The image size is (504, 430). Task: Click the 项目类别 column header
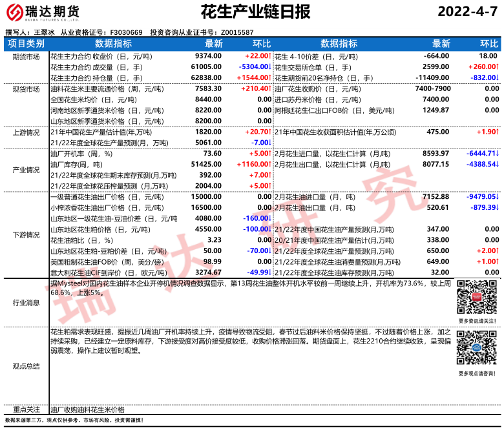[x=26, y=44]
